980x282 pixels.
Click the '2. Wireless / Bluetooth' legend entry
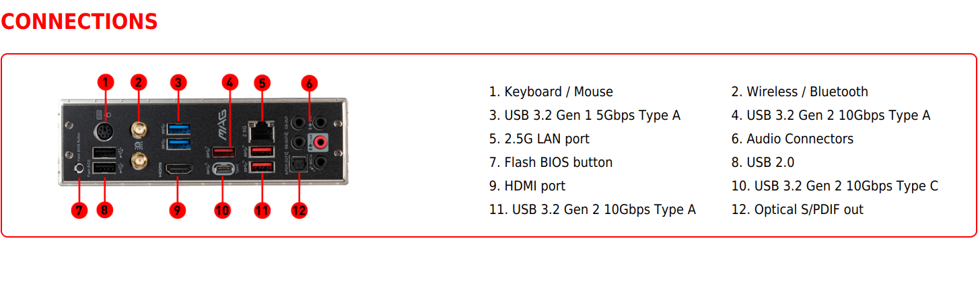(800, 92)
